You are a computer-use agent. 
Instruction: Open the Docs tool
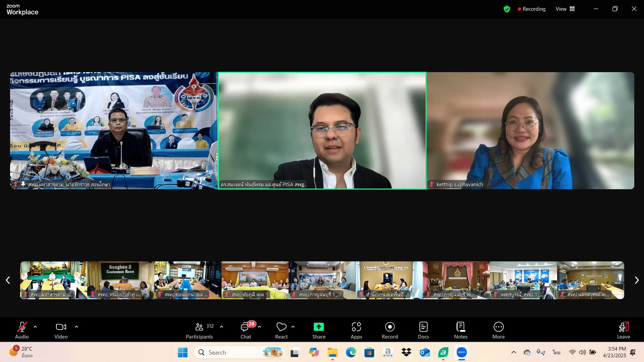tap(423, 330)
